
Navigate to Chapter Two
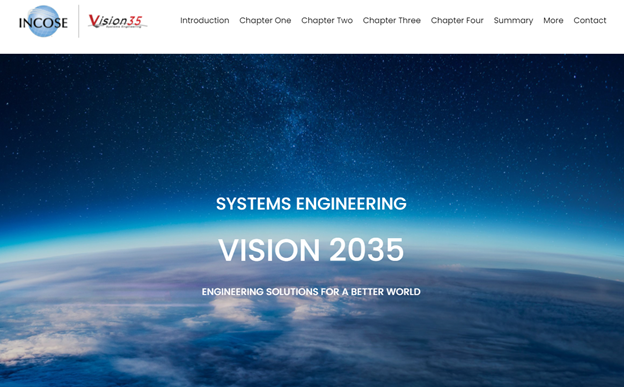(x=327, y=20)
